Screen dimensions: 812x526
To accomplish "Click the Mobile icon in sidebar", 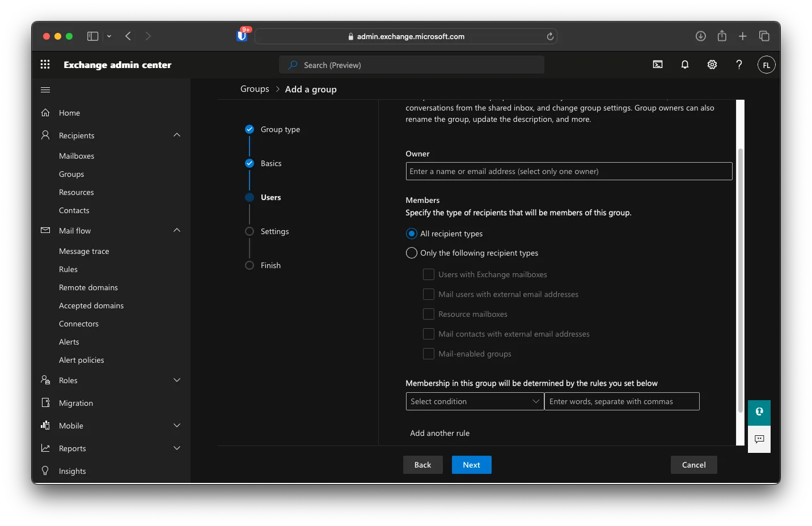I will click(x=45, y=425).
